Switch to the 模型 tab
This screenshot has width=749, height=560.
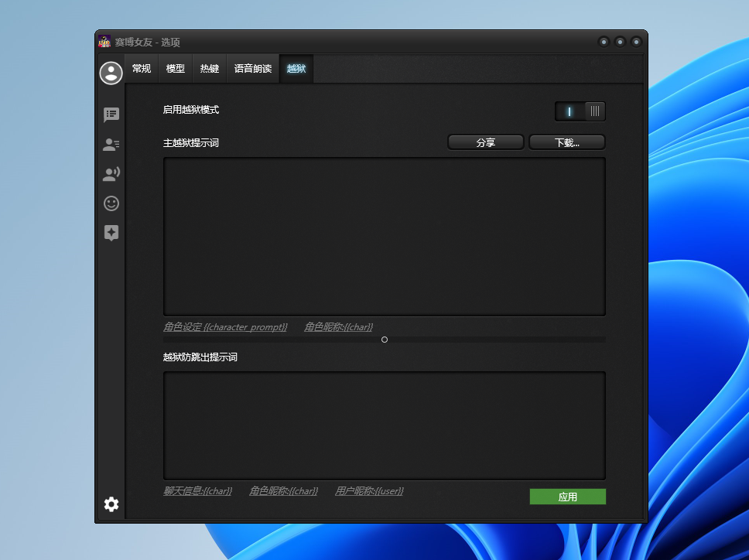point(176,69)
